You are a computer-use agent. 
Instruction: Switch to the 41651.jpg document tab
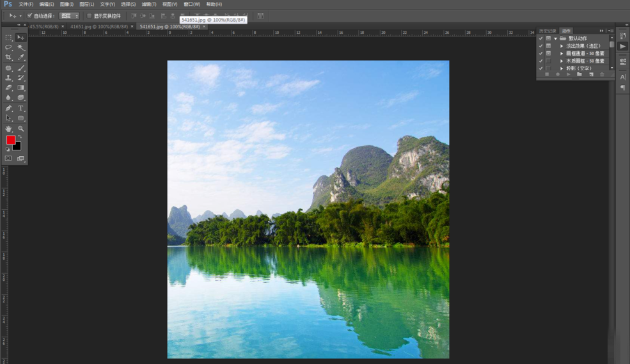[98, 27]
